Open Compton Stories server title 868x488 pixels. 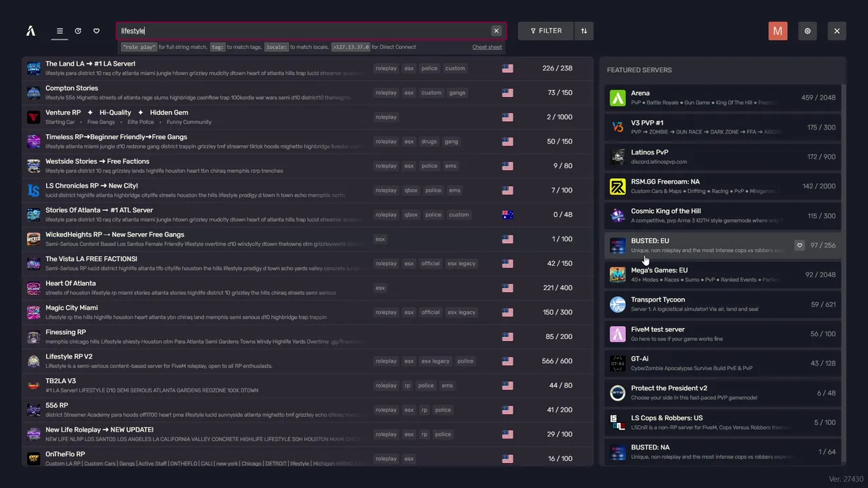coord(72,88)
